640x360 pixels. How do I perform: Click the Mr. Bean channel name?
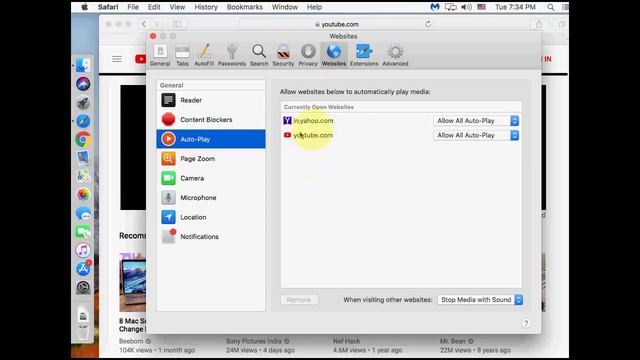pyautogui.click(x=453, y=341)
